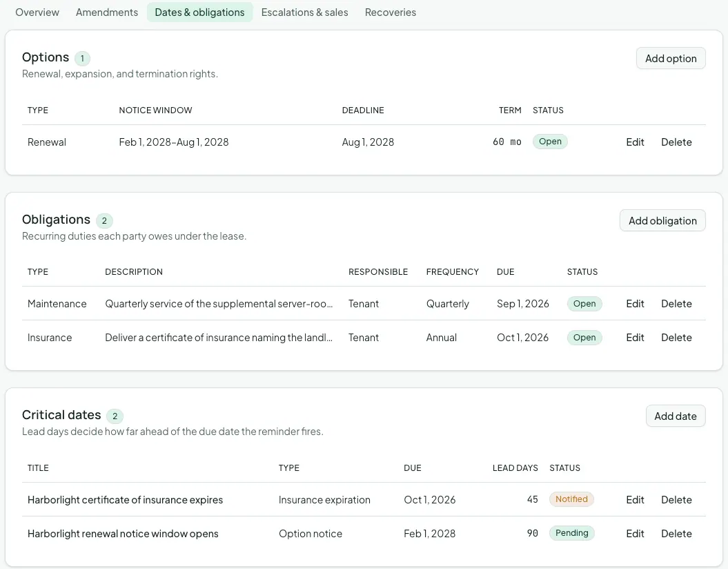Click the Critical dates count badge
This screenshot has height=569, width=728.
pos(115,416)
